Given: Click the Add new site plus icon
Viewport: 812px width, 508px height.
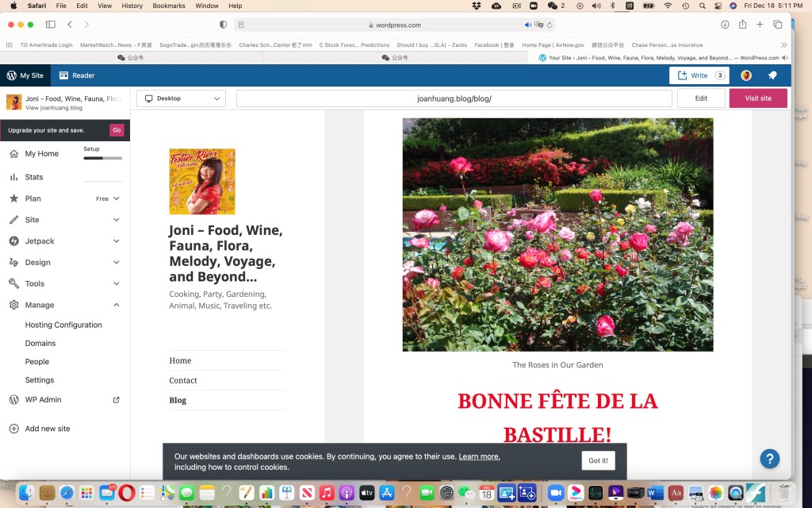Looking at the screenshot, I should (13, 429).
